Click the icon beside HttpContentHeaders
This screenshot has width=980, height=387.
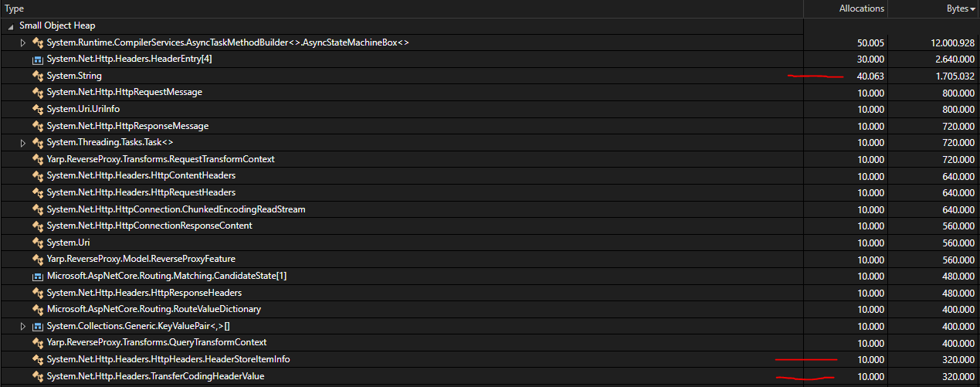click(x=37, y=176)
